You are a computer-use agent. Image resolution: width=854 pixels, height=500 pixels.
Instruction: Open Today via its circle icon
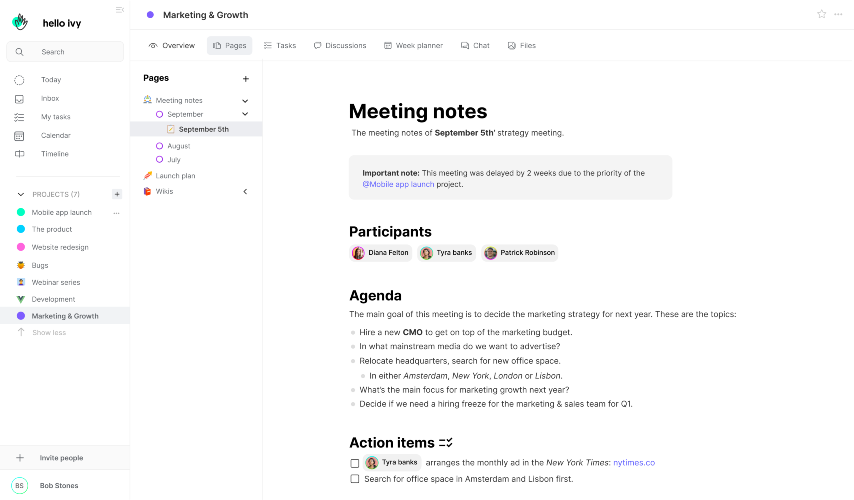19,80
